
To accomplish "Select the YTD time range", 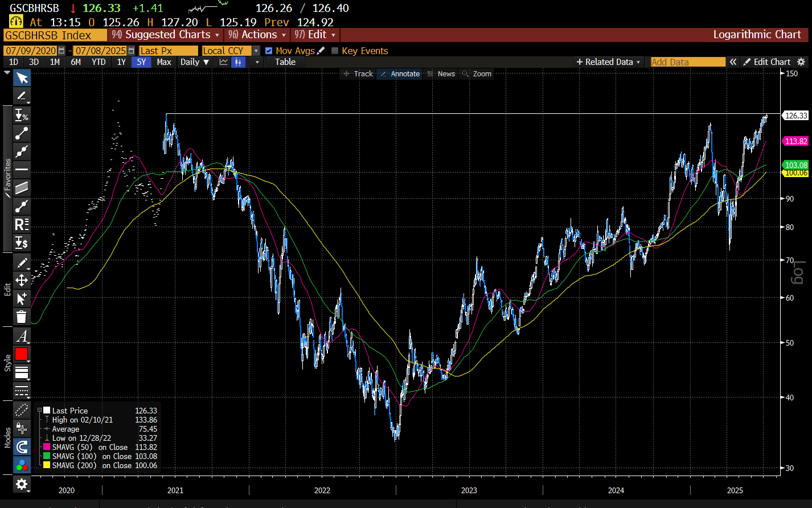I will point(99,62).
